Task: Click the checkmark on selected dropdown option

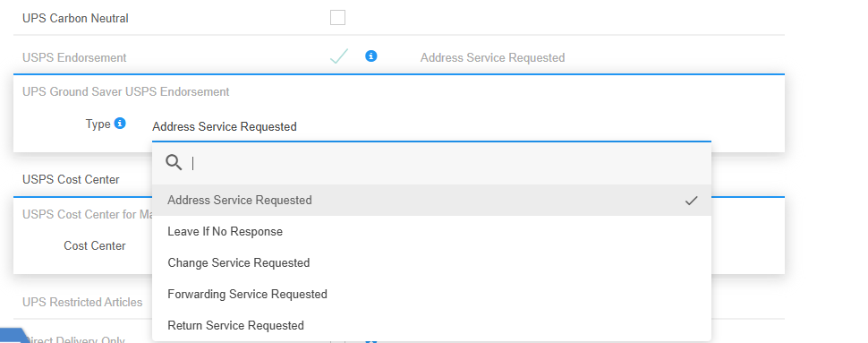Action: coord(691,201)
